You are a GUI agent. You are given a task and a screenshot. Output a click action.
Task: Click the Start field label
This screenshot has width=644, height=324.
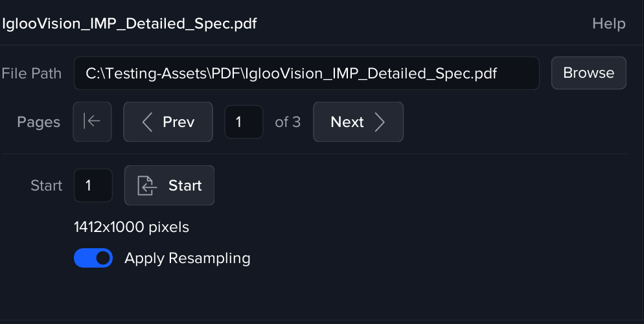(47, 186)
